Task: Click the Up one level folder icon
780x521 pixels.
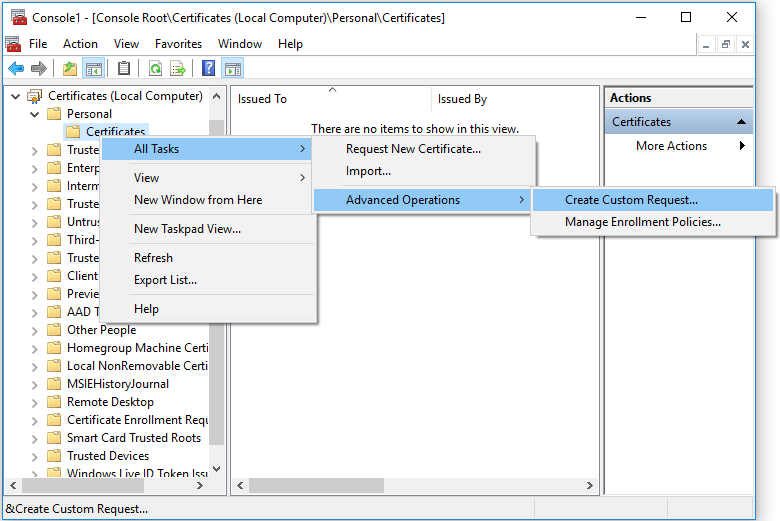Action: tap(70, 68)
